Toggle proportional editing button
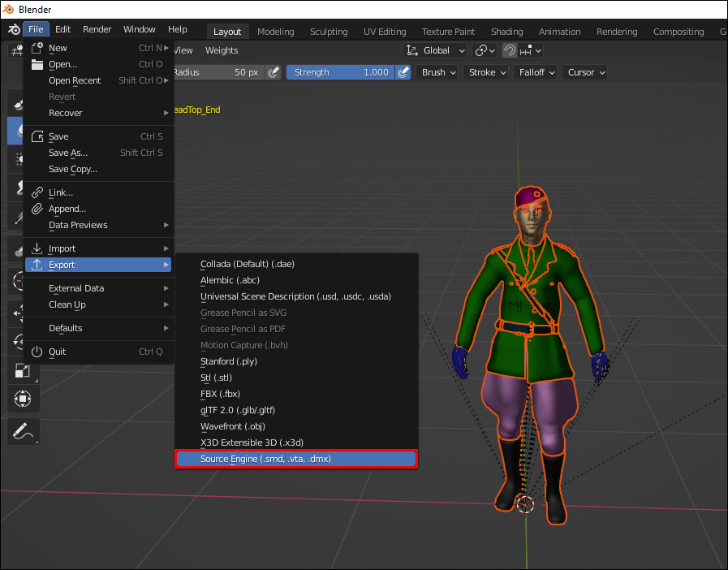 tap(509, 50)
